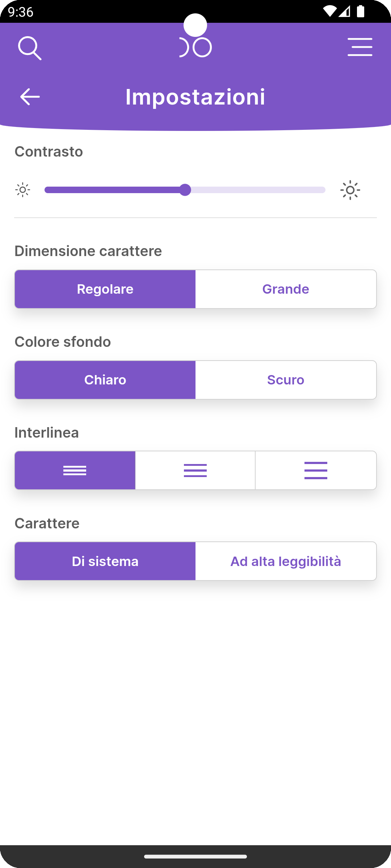Choose Regolare font size

click(x=105, y=289)
